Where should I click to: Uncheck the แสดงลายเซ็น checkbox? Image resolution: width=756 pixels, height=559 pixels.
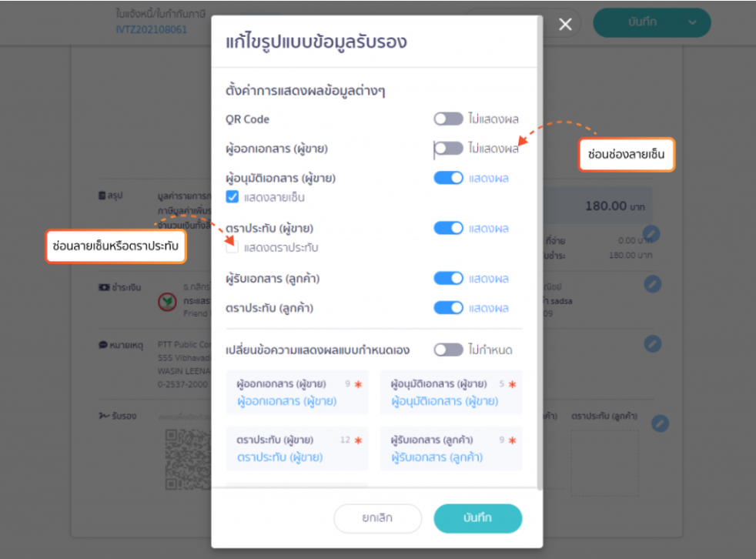point(232,197)
